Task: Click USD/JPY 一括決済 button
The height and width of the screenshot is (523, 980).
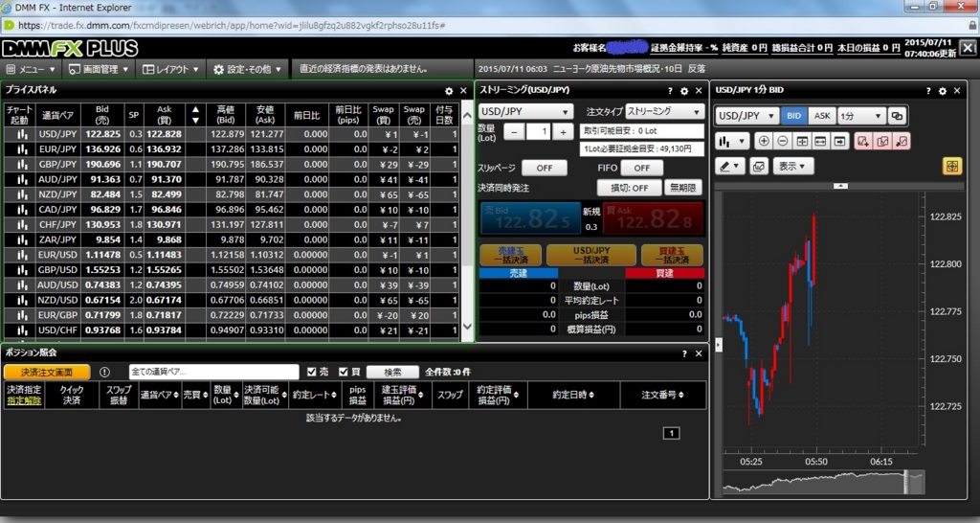Action: (x=591, y=255)
